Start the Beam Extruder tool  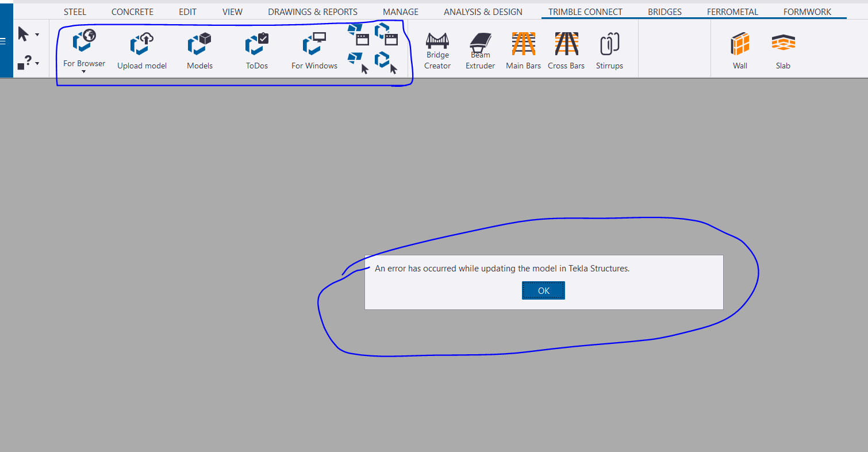coord(480,51)
